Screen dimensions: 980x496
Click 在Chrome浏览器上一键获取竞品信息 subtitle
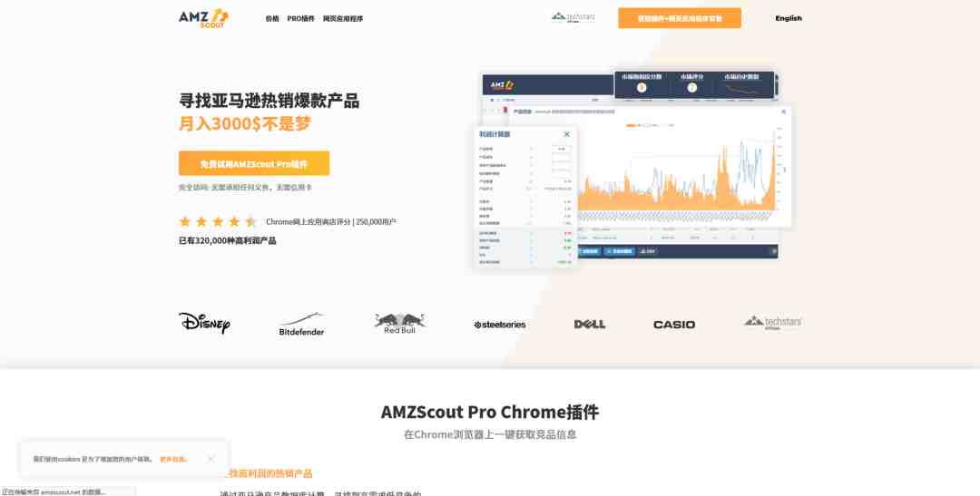pyautogui.click(x=490, y=434)
